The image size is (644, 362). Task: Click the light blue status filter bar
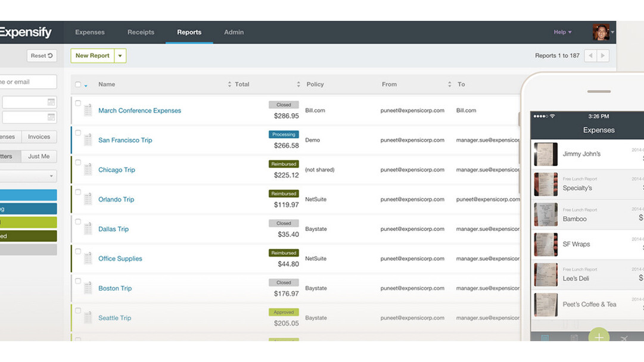[x=28, y=195]
